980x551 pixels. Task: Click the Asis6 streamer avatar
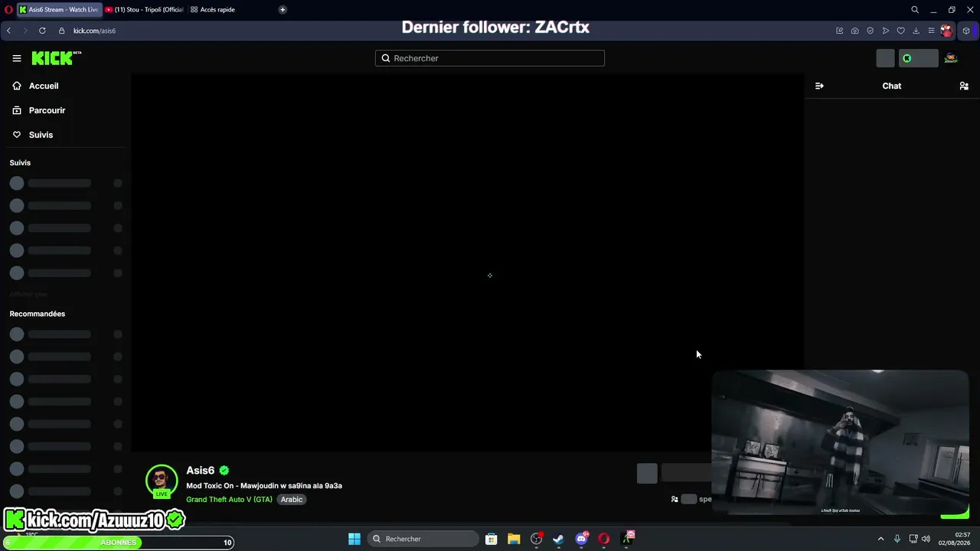(x=162, y=481)
